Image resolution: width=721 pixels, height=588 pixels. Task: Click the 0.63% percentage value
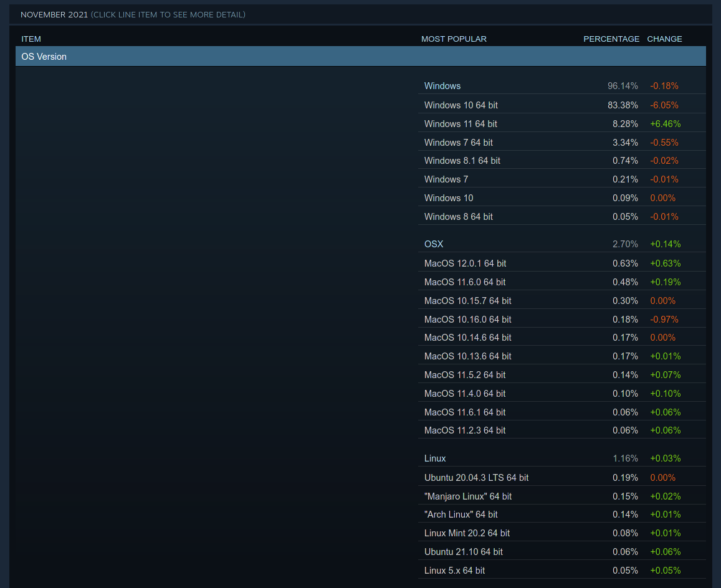click(x=625, y=263)
